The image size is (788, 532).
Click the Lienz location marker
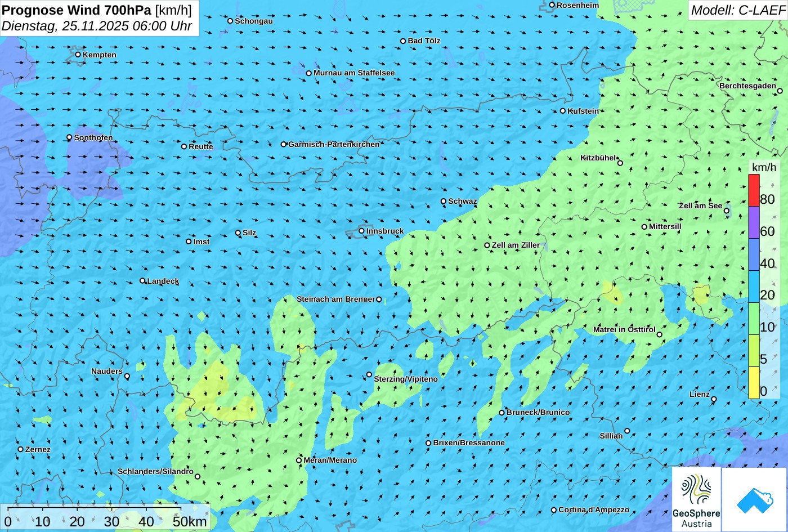coord(714,399)
